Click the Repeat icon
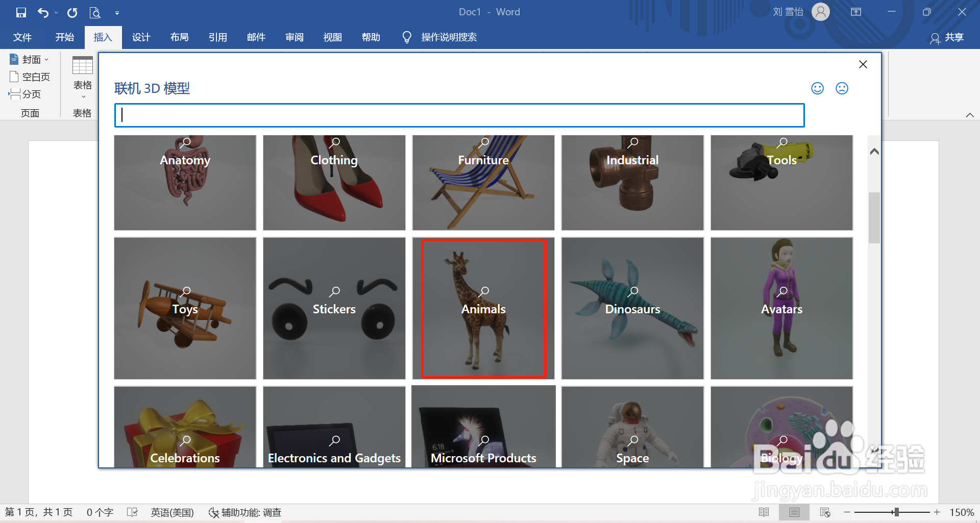Image resolution: width=980 pixels, height=523 pixels. [x=72, y=12]
